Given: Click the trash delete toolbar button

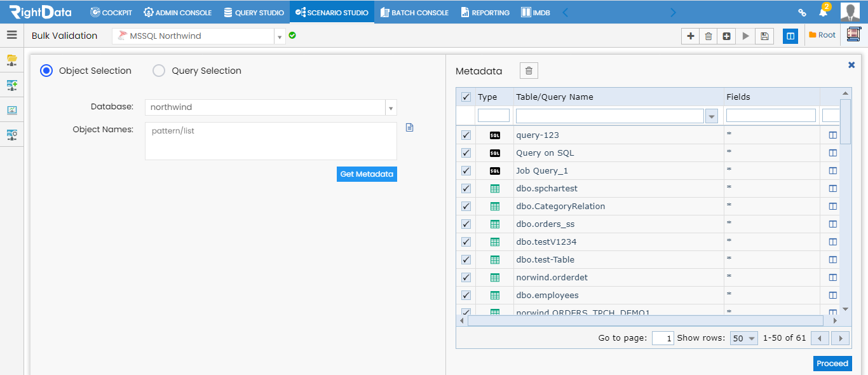Looking at the screenshot, I should (x=709, y=36).
